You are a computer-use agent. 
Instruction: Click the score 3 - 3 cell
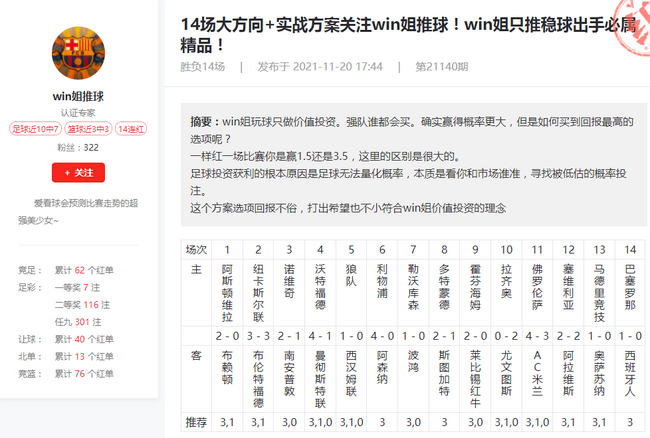(258, 336)
